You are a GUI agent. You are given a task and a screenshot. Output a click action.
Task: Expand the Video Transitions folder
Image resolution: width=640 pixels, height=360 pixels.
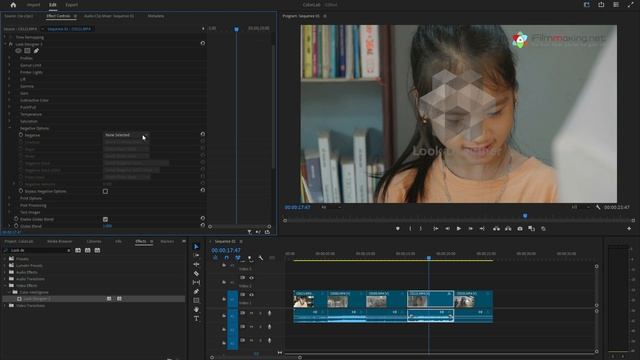tap(5, 306)
